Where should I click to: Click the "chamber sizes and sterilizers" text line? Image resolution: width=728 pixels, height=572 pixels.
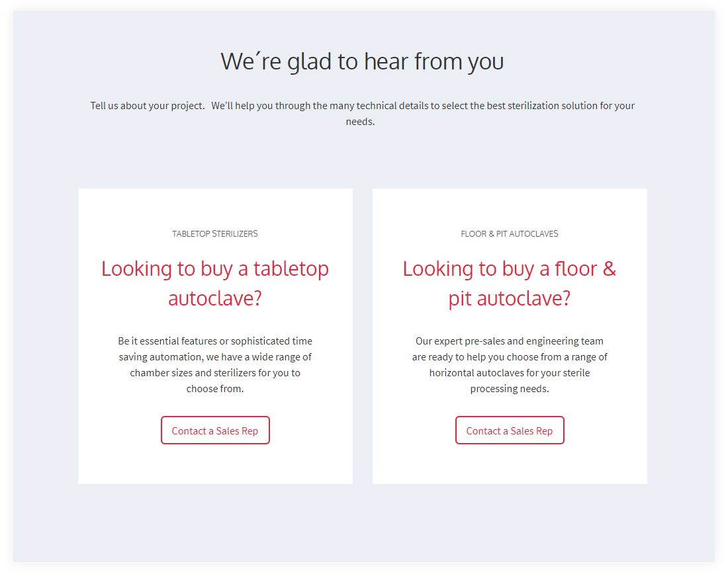point(215,373)
